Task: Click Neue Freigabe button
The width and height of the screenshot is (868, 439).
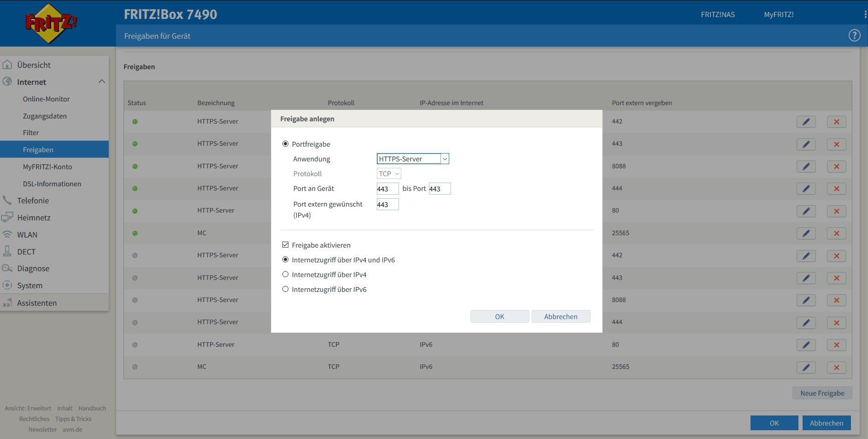Action: (x=822, y=393)
